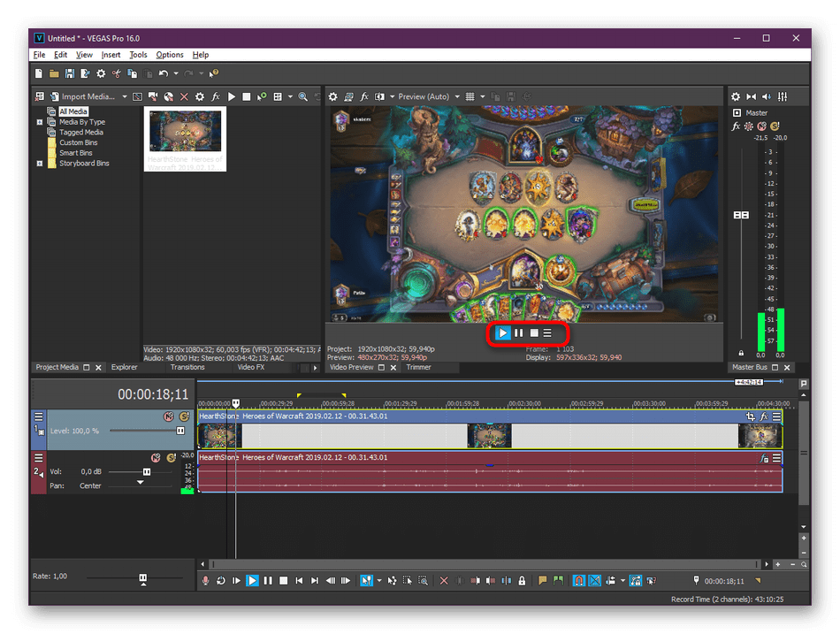Pause the video preview playback
The image size is (840, 634).
pyautogui.click(x=518, y=333)
